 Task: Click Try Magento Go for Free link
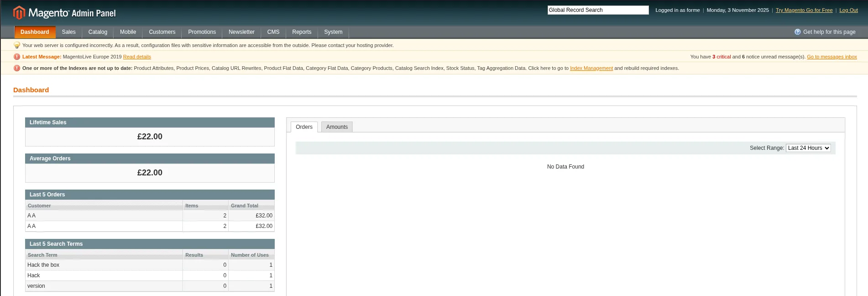[804, 10]
